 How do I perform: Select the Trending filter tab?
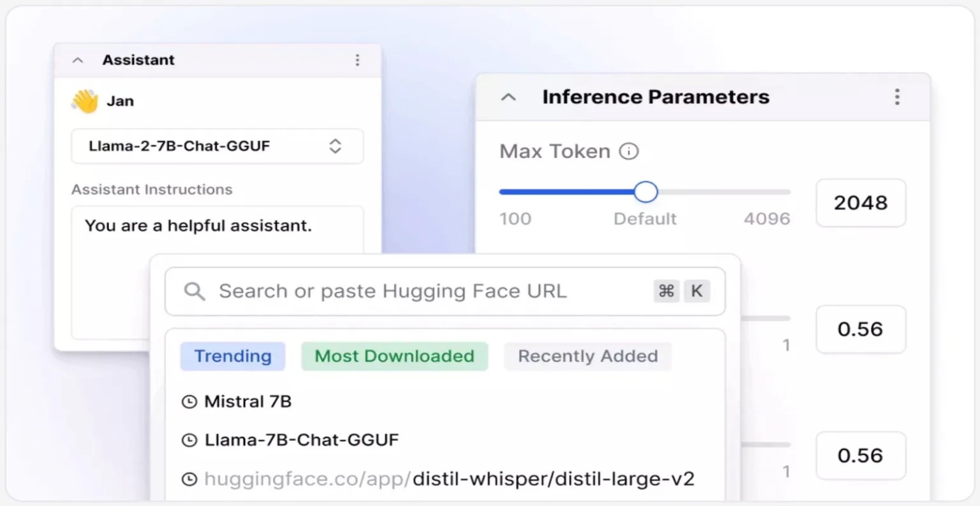point(233,356)
